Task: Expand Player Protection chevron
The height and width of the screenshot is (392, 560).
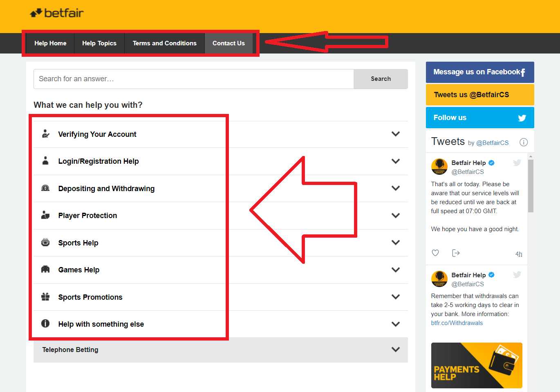Action: coord(395,215)
